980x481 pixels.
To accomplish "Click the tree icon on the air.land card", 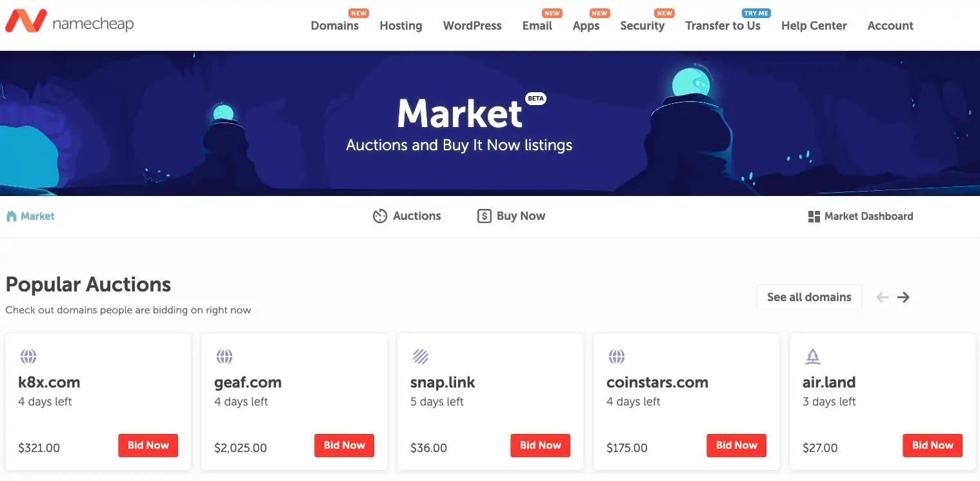I will pyautogui.click(x=812, y=356).
